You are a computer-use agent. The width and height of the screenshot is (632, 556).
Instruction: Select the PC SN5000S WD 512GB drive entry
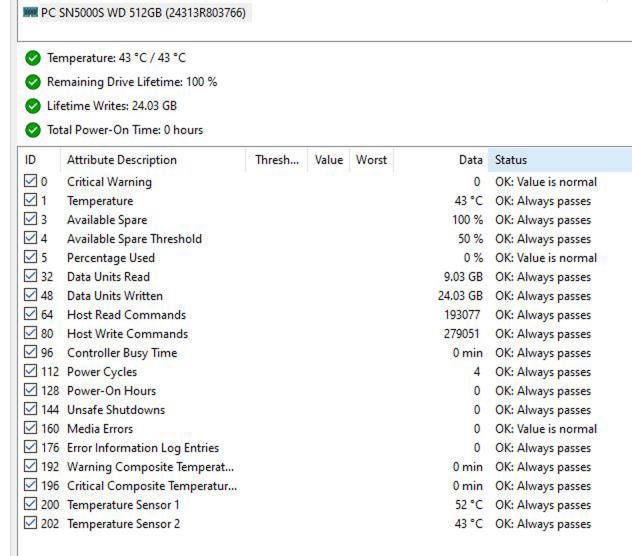137,13
